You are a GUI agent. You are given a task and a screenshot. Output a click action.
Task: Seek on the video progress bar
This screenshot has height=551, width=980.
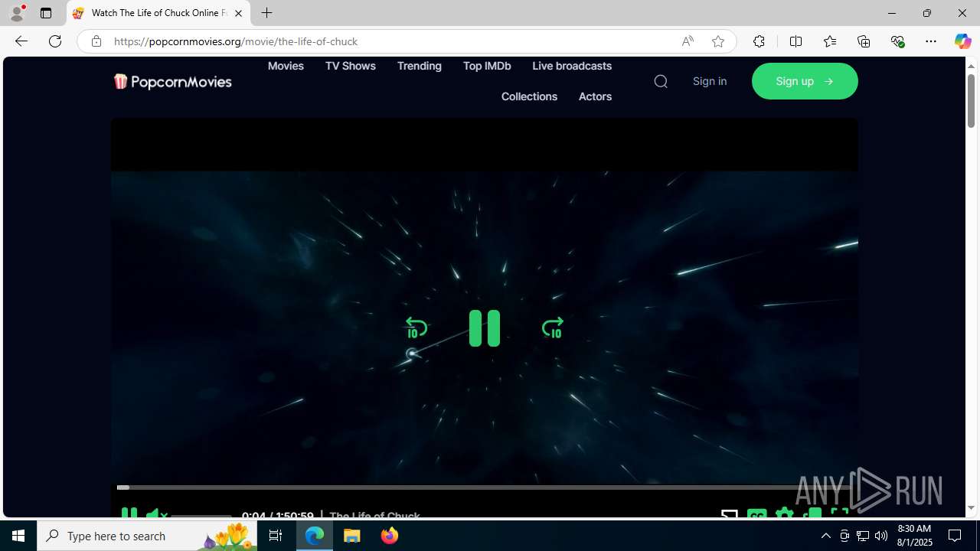point(484,487)
